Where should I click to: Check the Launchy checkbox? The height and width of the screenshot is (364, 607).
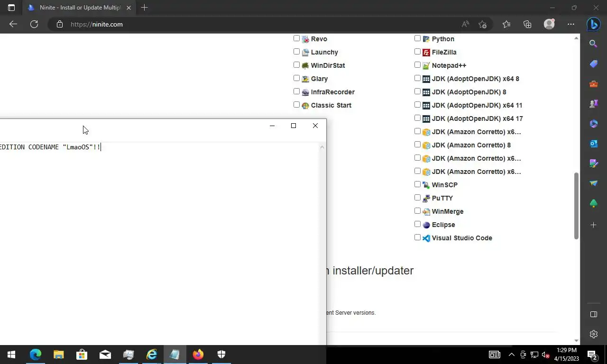coord(296,52)
